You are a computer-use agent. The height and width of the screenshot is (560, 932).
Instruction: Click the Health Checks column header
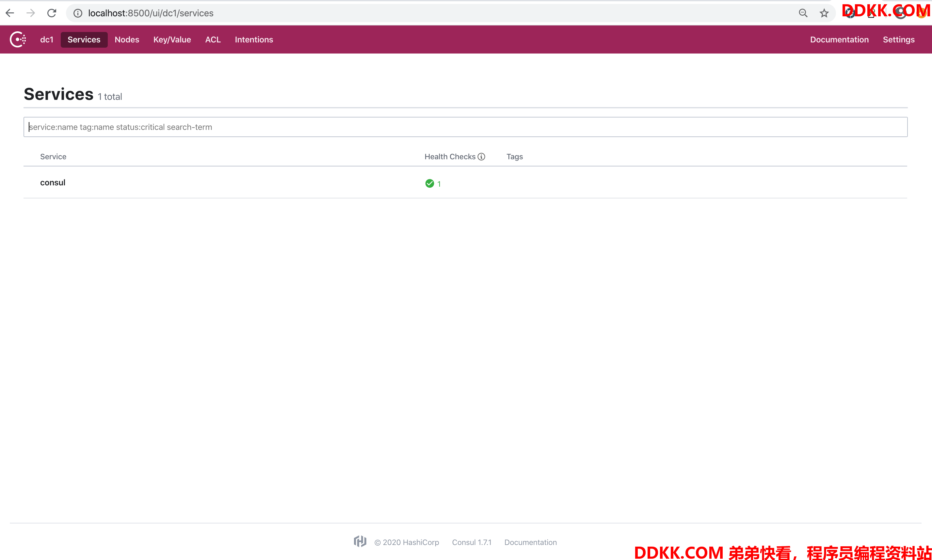coord(450,157)
